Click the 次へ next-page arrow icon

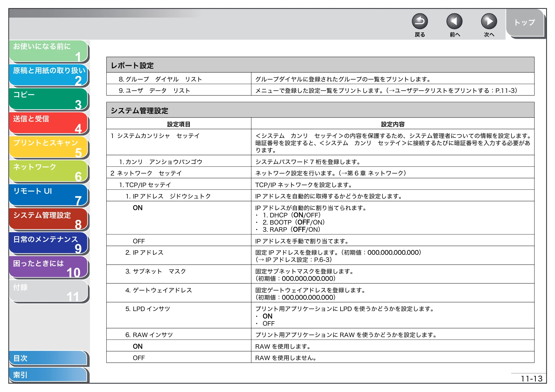pyautogui.click(x=489, y=21)
